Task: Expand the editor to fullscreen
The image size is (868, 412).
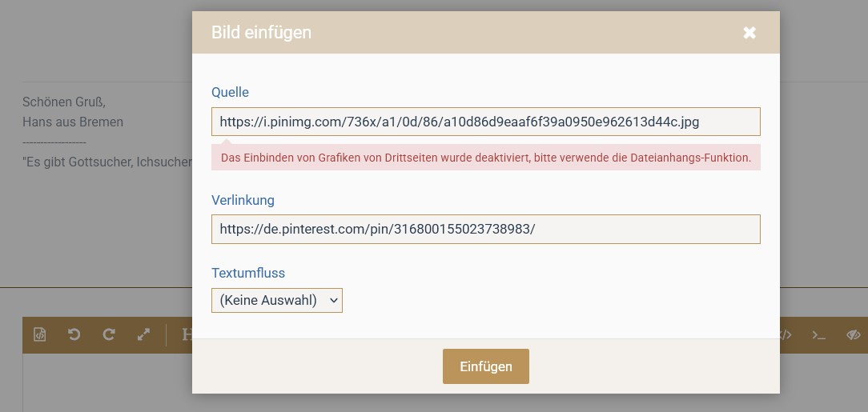Action: (144, 335)
